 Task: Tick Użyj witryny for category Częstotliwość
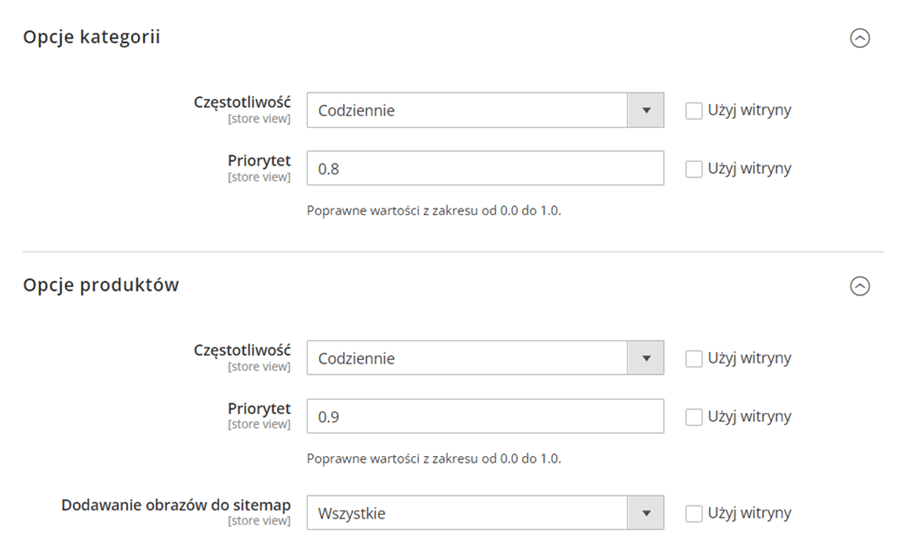pyautogui.click(x=693, y=111)
